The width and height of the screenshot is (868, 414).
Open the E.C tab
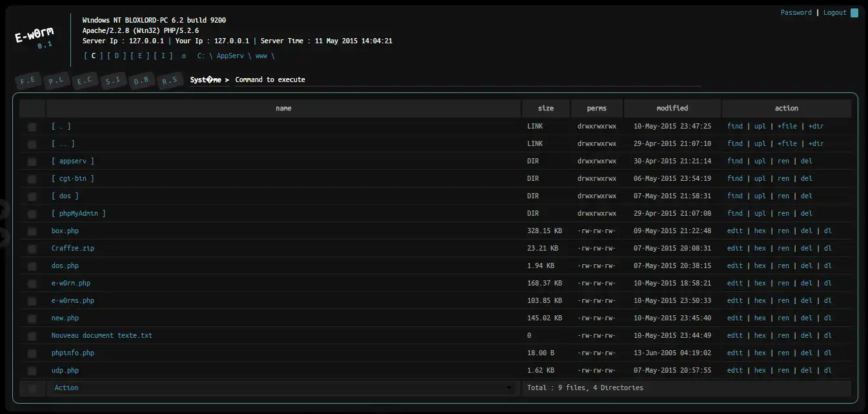click(84, 81)
